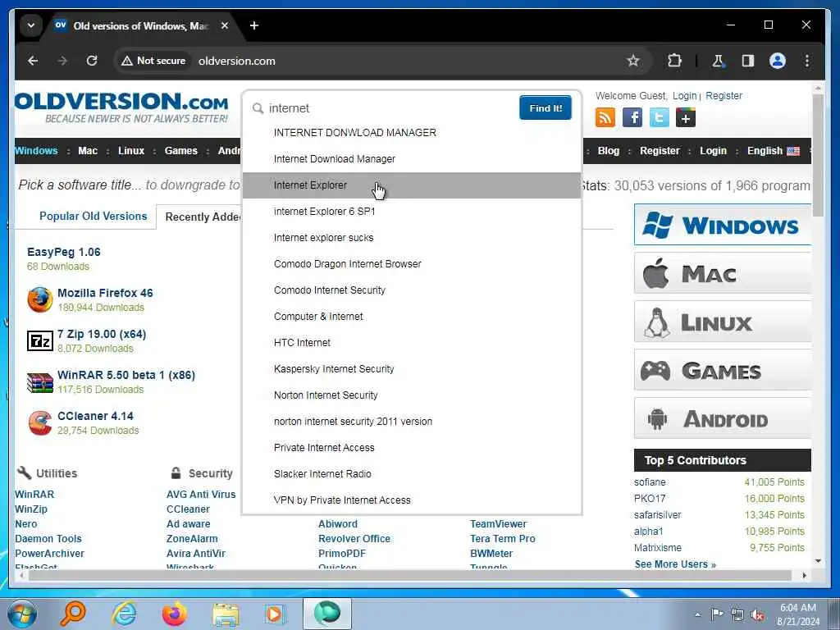Choose the Internet Download Manager suggestion
The image size is (840, 630).
412,159
